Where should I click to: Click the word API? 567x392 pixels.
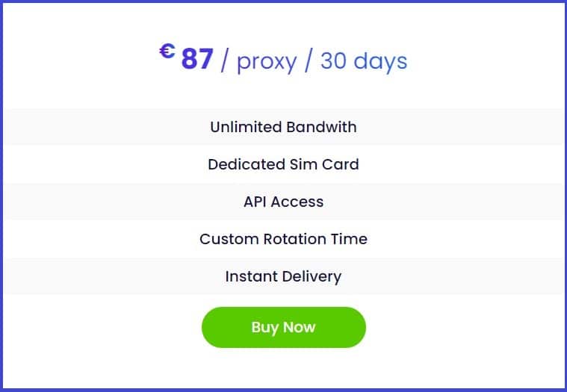255,202
